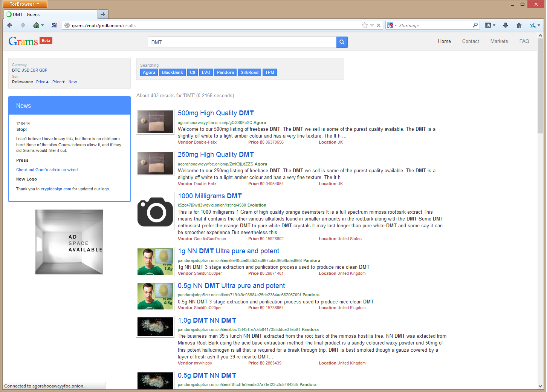Click the scrollbar down arrow
The image size is (547, 392).
point(540,386)
